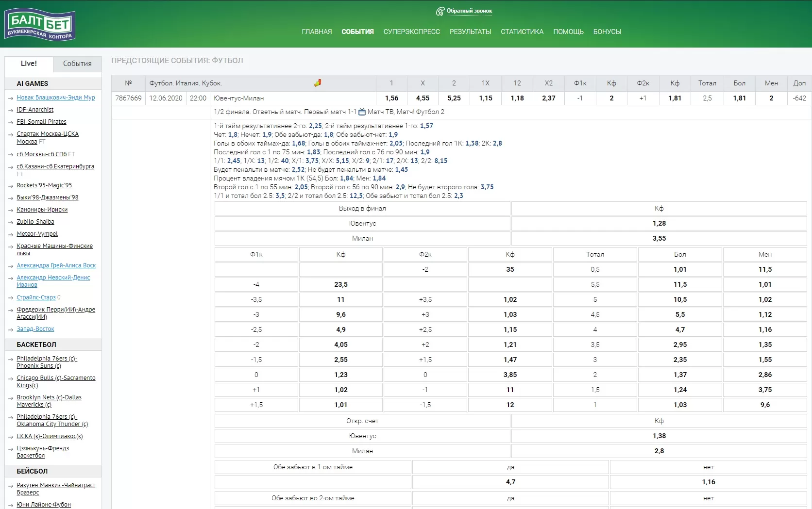Open the РЕЗУЛЬТАТЫ menu item
Image resolution: width=812 pixels, height=509 pixels.
tap(470, 32)
